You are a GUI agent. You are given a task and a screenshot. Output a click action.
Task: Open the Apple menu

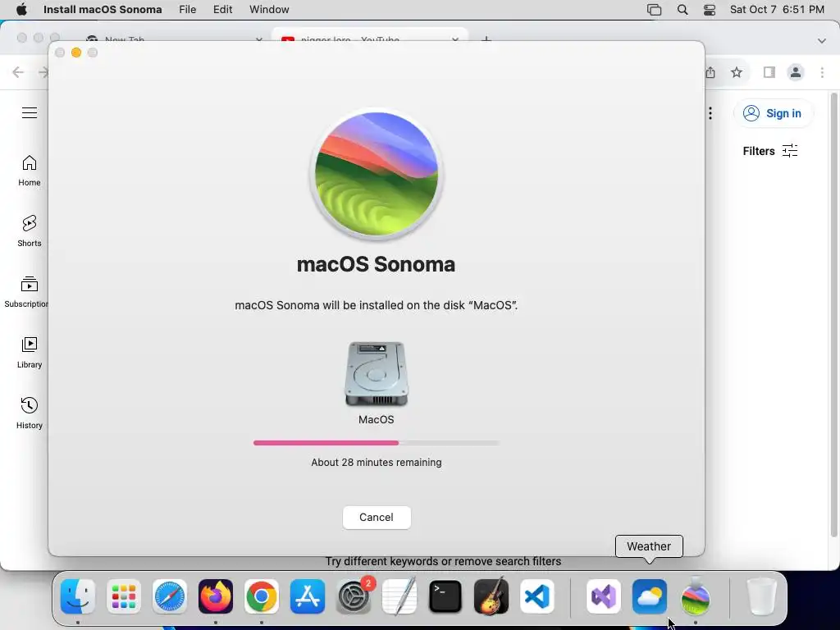(21, 10)
